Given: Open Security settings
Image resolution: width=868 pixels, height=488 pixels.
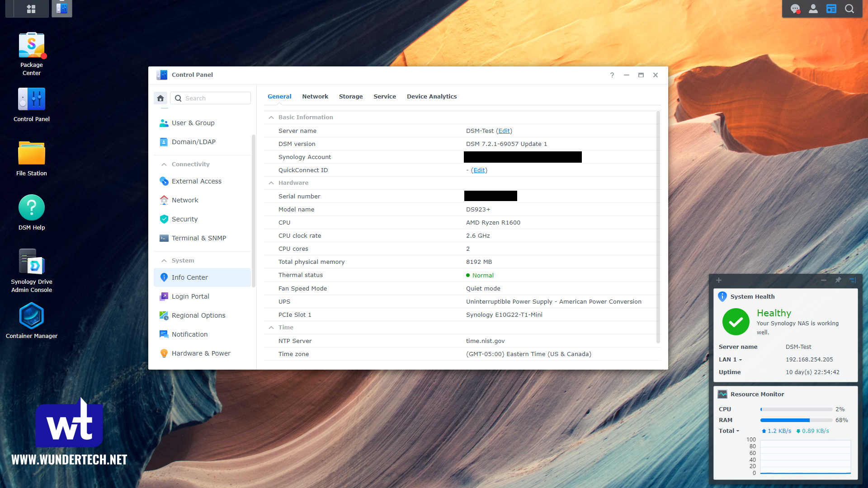Looking at the screenshot, I should [x=202, y=219].
